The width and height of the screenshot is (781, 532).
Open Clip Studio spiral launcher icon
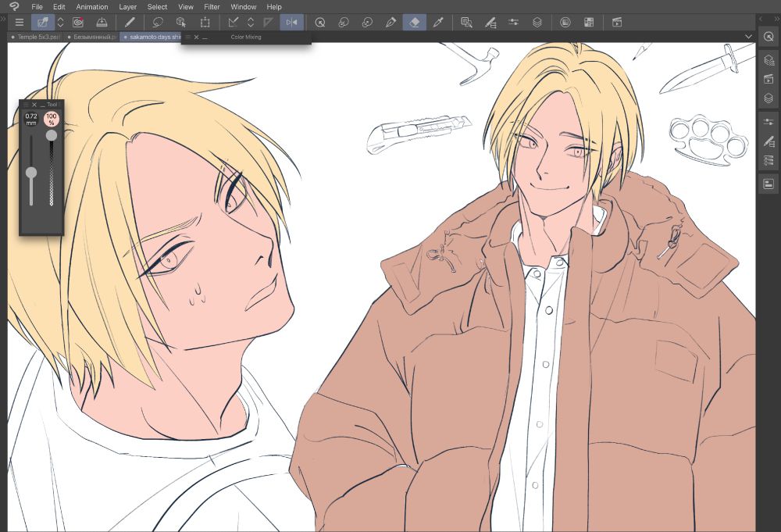point(78,23)
